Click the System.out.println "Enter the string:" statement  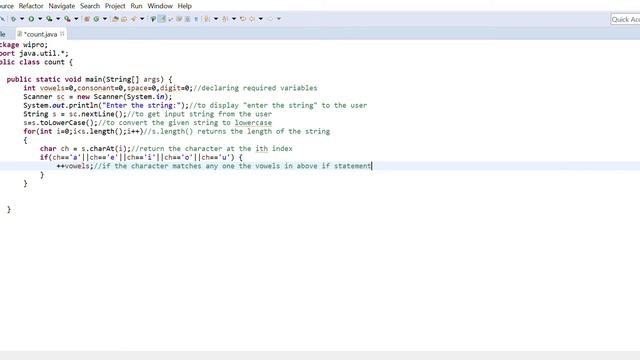[106, 105]
